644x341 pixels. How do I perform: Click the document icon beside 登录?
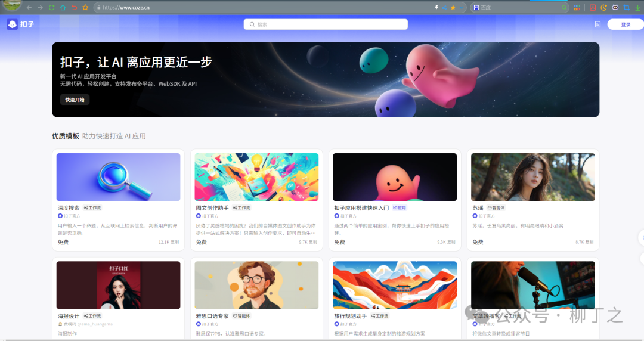[x=597, y=24]
